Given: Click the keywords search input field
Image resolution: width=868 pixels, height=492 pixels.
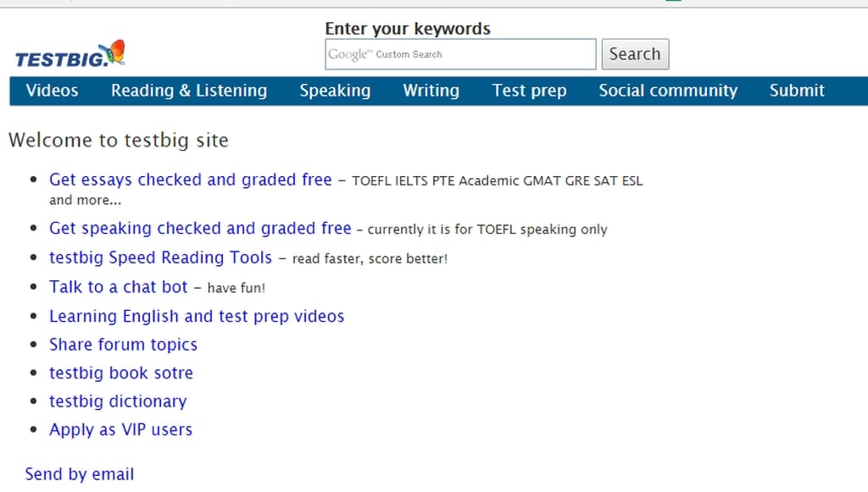Looking at the screenshot, I should (460, 53).
